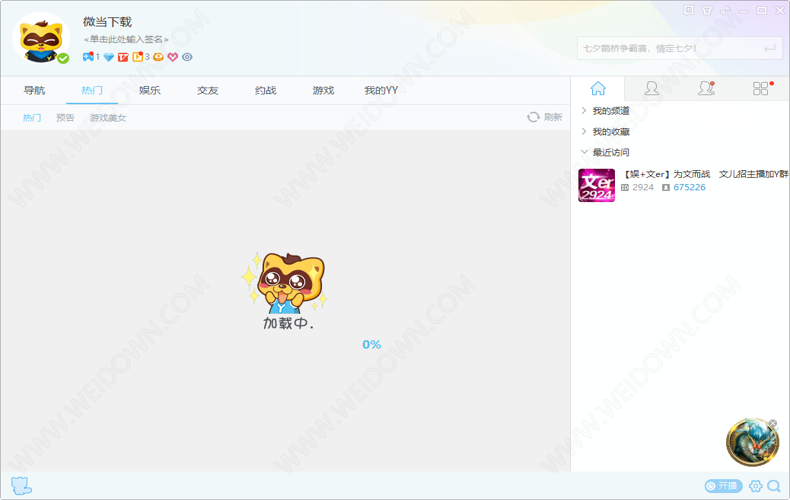Click the mini mode icon in title bar
This screenshot has width=790, height=500.
[726, 10]
